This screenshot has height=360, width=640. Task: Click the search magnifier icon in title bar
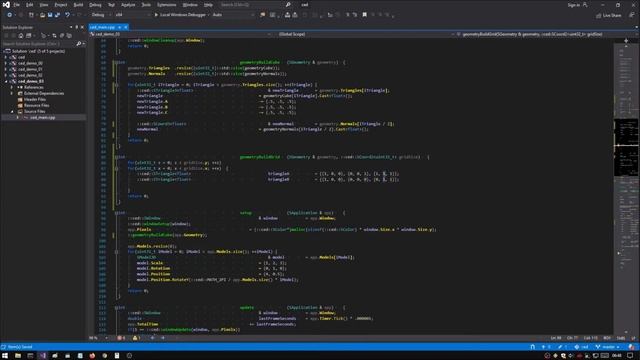(288, 5)
